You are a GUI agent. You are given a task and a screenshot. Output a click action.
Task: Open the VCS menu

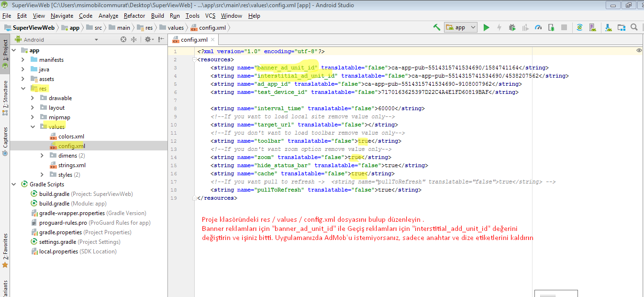click(211, 16)
